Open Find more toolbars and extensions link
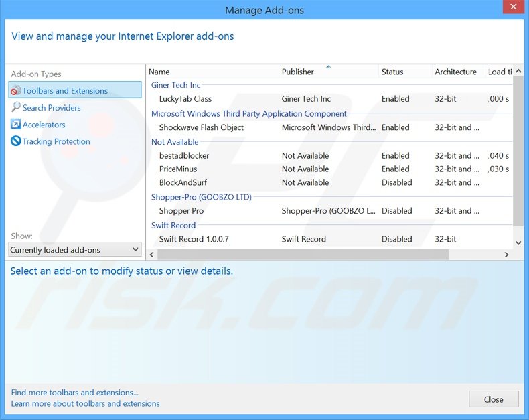529x420 pixels. (75, 393)
